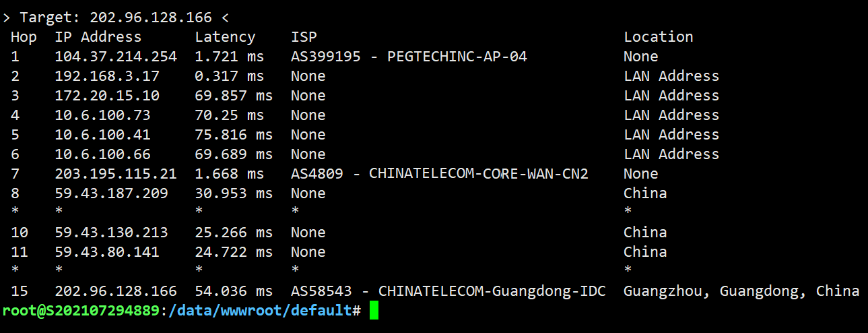The height and width of the screenshot is (333, 868).
Task: Click the Hop column header
Action: click(24, 37)
